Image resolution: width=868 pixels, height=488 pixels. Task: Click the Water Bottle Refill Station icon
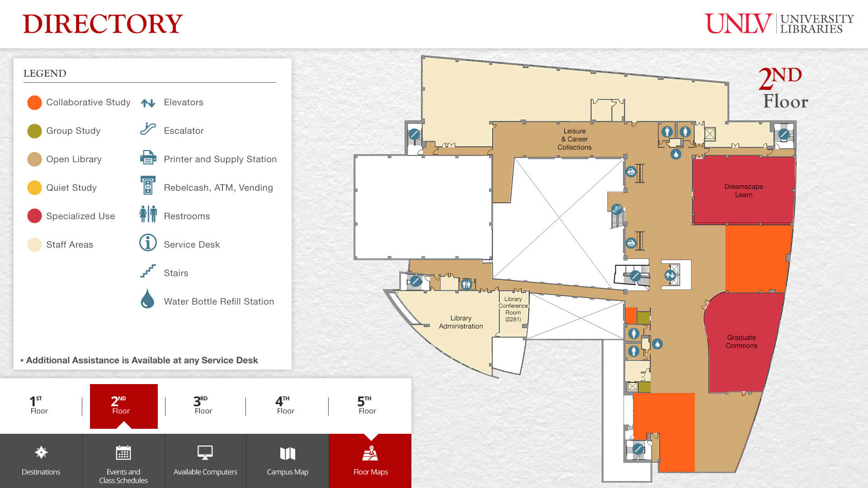pyautogui.click(x=147, y=301)
